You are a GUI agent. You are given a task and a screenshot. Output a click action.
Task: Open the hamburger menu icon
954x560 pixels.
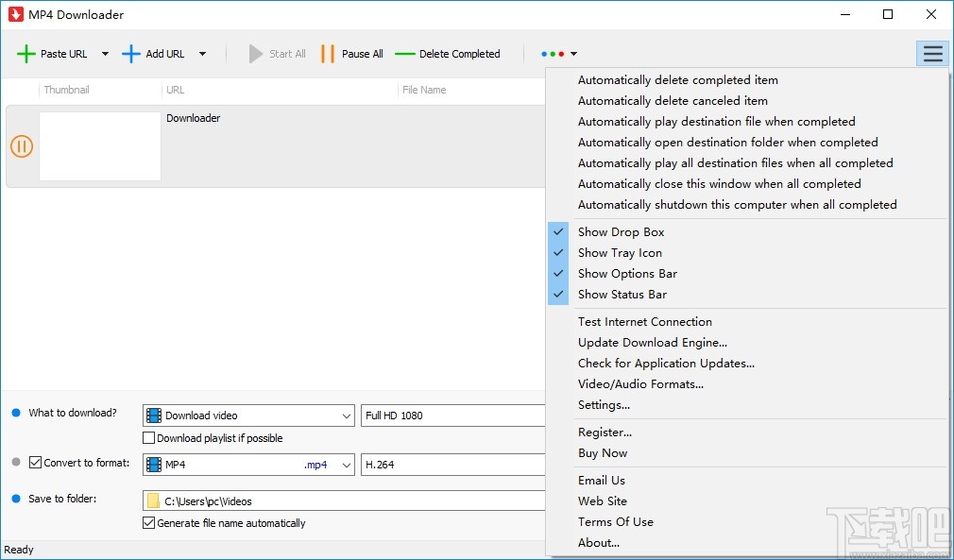(x=932, y=54)
